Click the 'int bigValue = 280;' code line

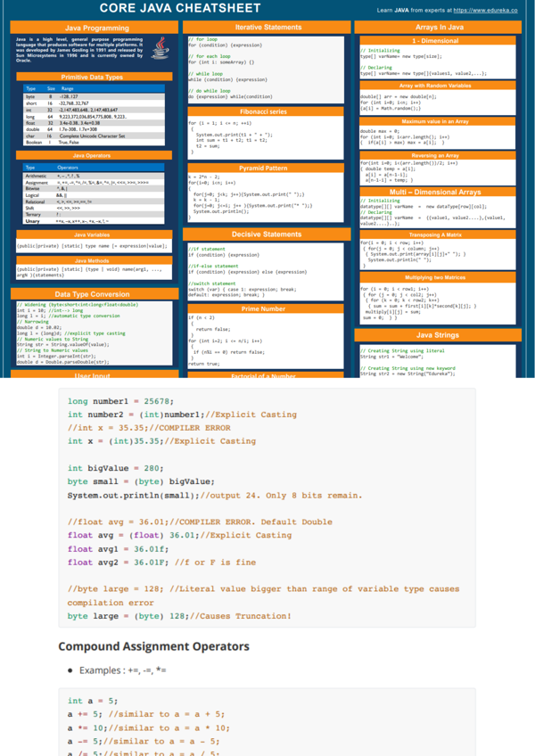(x=115, y=468)
